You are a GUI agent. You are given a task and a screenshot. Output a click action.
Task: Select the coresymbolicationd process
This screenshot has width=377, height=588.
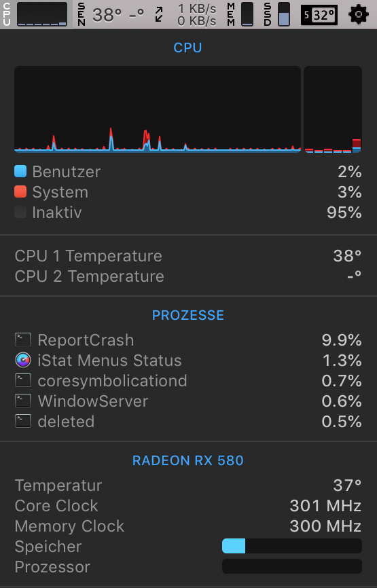click(188, 381)
